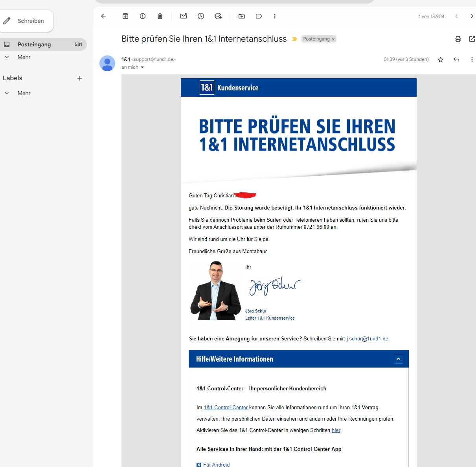Go back to inbox with arrow
The image size is (476, 467).
click(103, 16)
